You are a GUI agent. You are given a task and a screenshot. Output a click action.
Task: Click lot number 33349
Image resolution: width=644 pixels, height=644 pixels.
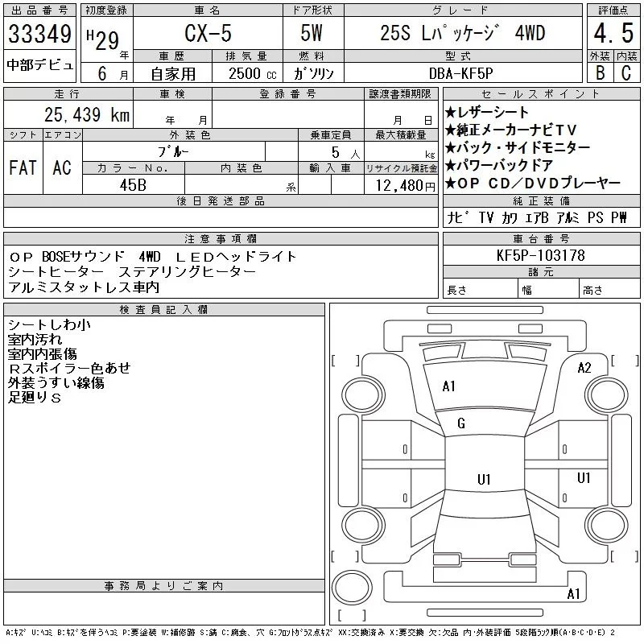click(x=39, y=33)
